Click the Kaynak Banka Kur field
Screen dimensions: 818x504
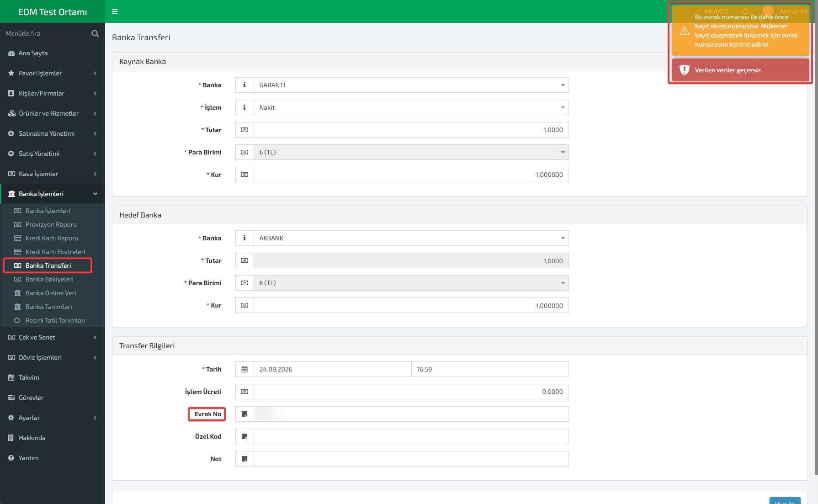411,175
